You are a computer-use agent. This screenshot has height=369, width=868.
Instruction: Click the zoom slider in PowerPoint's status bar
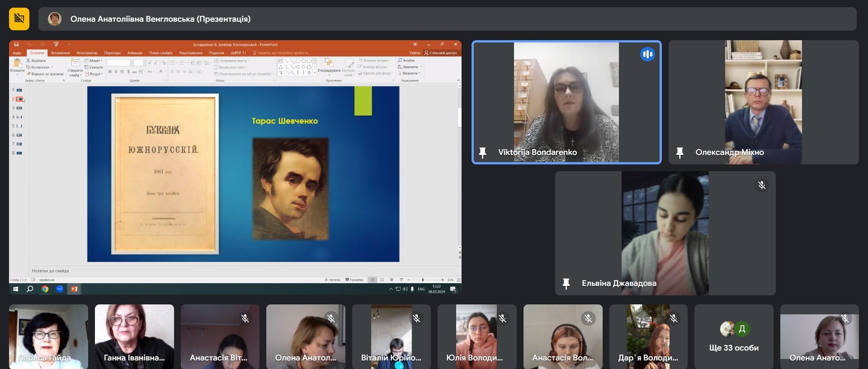[x=423, y=280]
